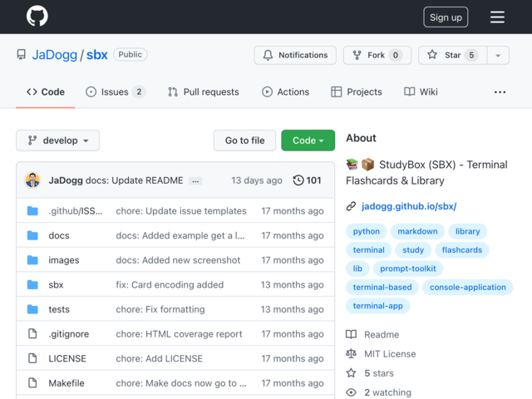The image size is (532, 399).
Task: Click the link icon beside website URL
Action: point(351,206)
